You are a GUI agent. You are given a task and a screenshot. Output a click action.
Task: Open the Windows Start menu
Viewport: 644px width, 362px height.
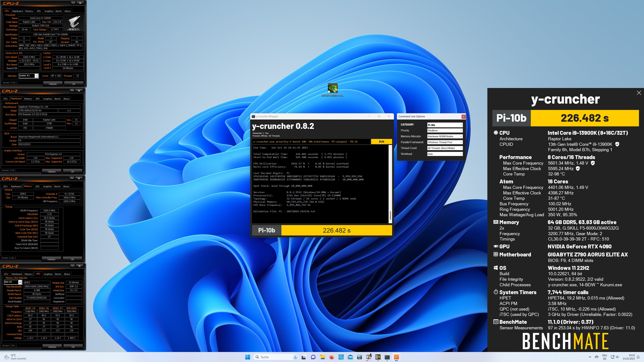click(248, 357)
